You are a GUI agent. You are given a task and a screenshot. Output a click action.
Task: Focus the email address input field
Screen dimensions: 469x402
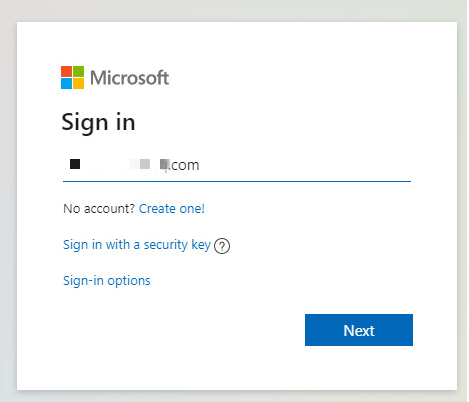[x=237, y=165]
